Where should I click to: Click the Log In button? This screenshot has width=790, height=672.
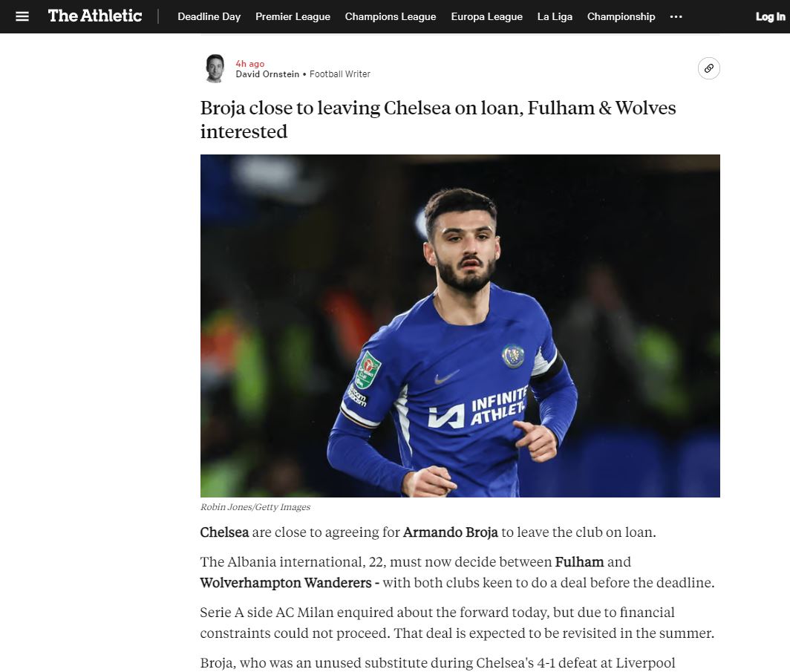coord(771,16)
